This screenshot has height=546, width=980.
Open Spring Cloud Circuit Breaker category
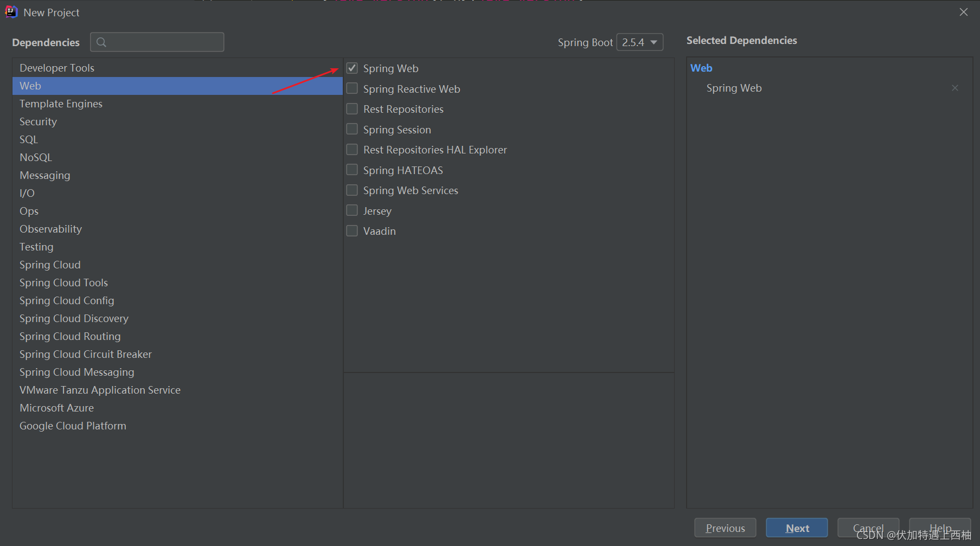point(177,354)
